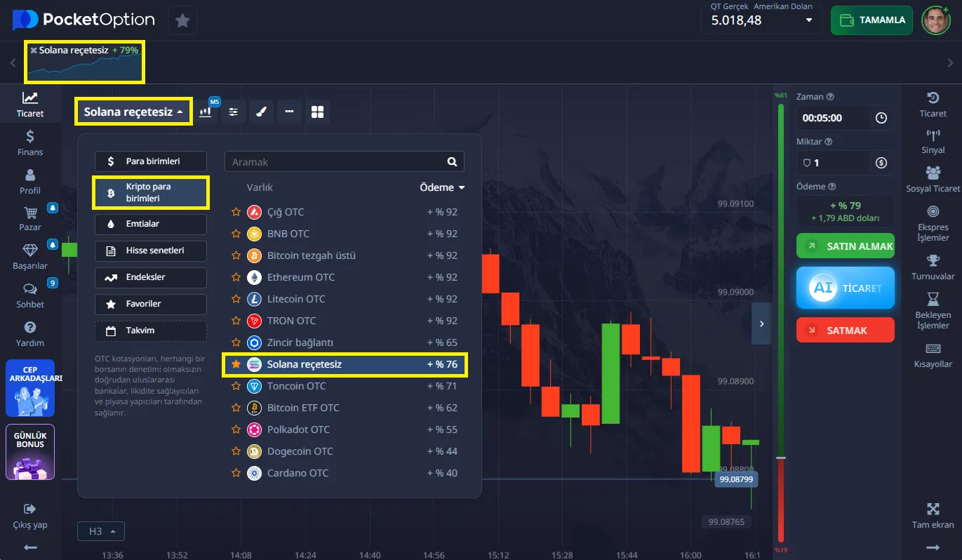Image resolution: width=962 pixels, height=560 pixels.
Task: Toggle favorite star for BNB OTC
Action: click(x=236, y=234)
